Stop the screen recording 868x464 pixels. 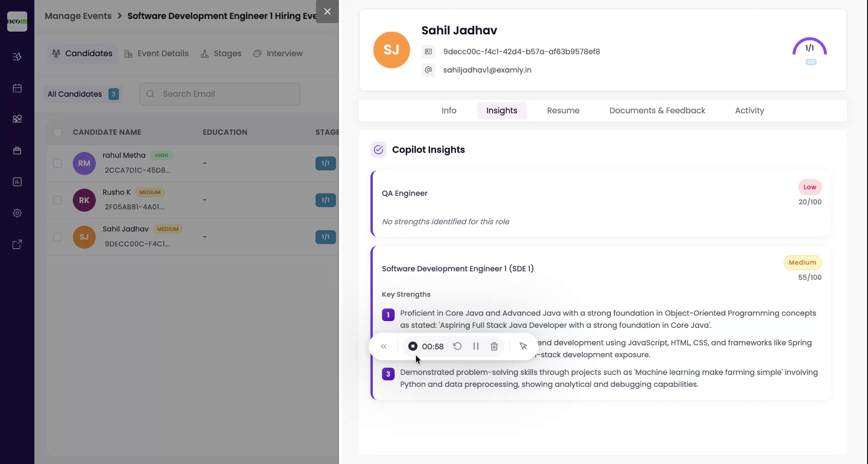click(x=412, y=346)
